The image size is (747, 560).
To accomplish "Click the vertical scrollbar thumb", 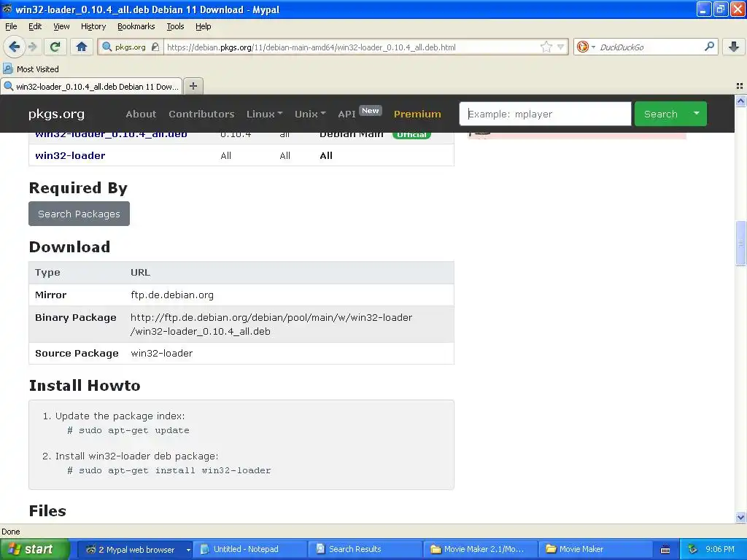I will 740,243.
